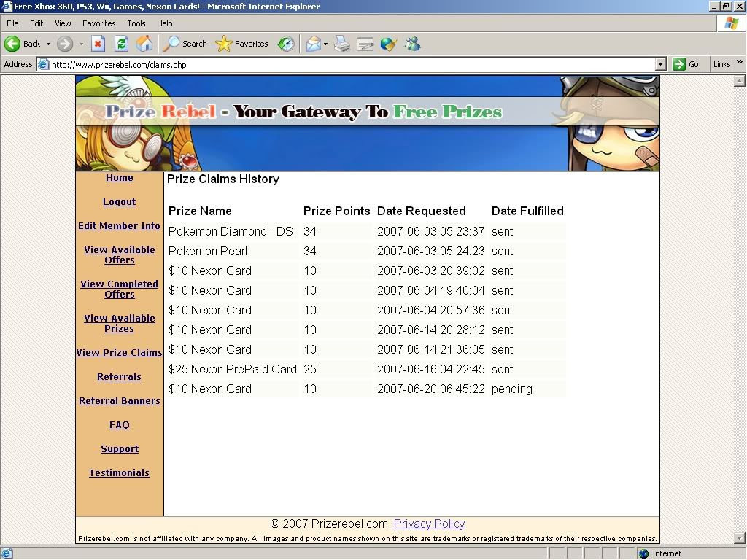Click the Go arrow button
The image size is (747, 560).
tap(686, 64)
